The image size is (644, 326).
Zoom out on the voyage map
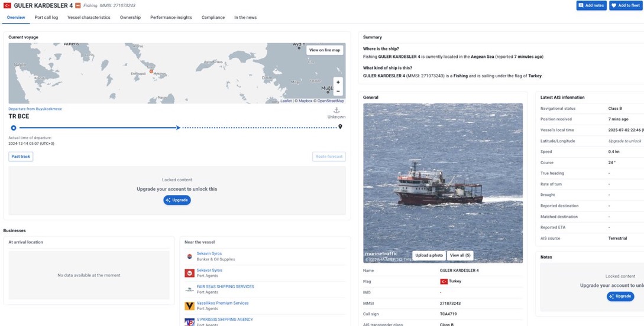[338, 92]
